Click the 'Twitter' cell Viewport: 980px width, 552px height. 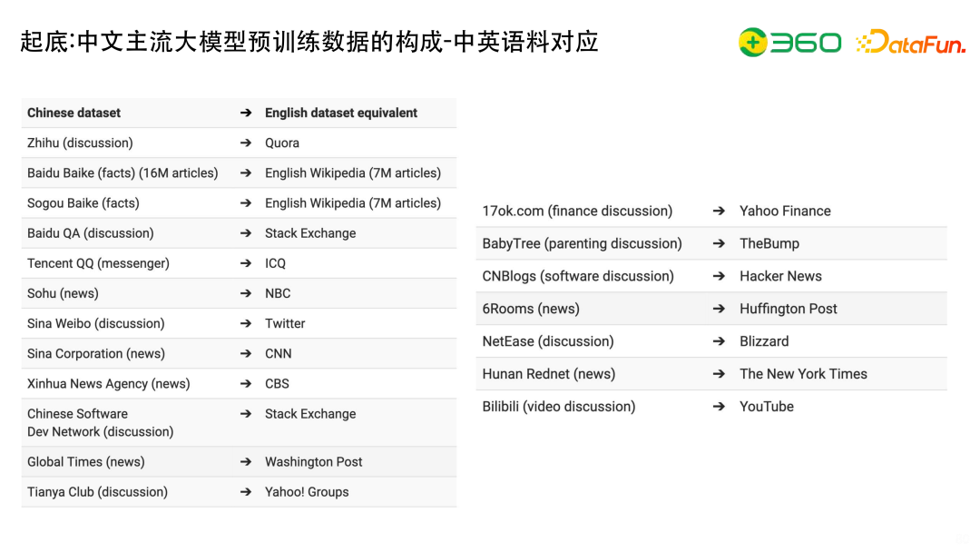(285, 323)
